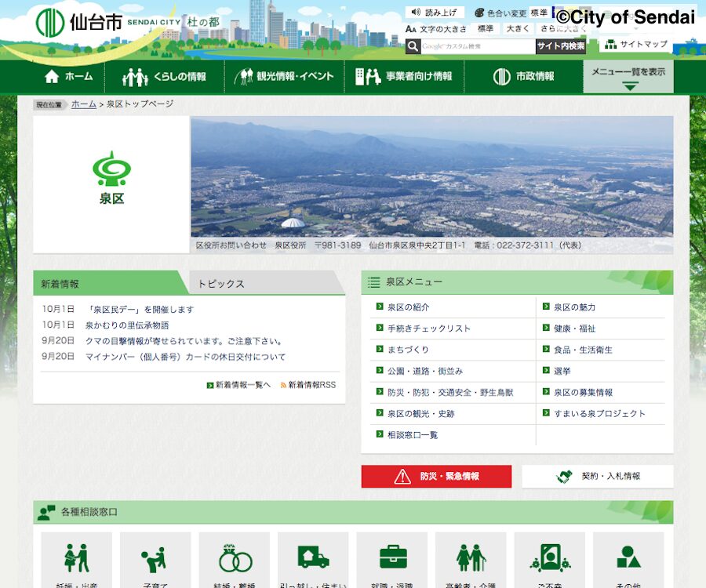This screenshot has width=706, height=588.
Task: Open the 新着情報RSS feed link
Action: [x=311, y=385]
